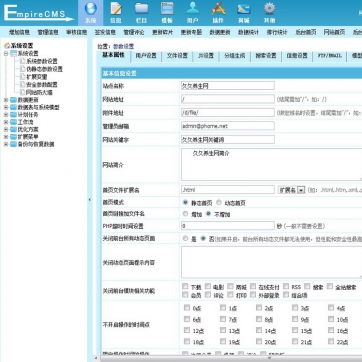
Task: Check the 电影 module checkbox
Action: (x=208, y=286)
